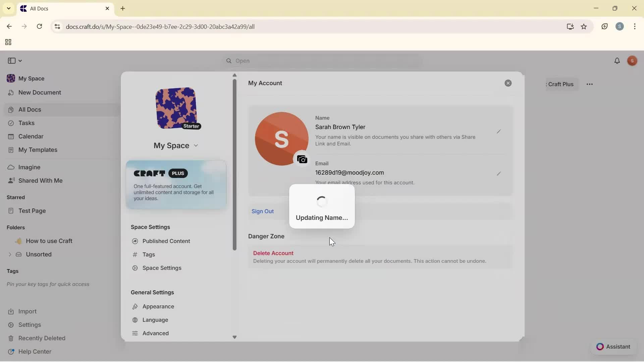The width and height of the screenshot is (644, 362).
Task: Edit the email using the pencil icon
Action: coord(499,174)
